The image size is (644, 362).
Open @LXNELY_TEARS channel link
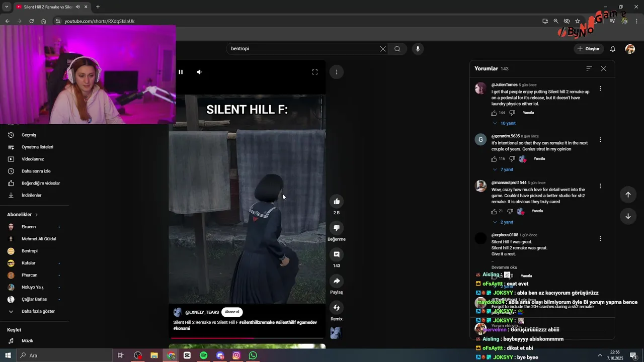tap(202, 312)
